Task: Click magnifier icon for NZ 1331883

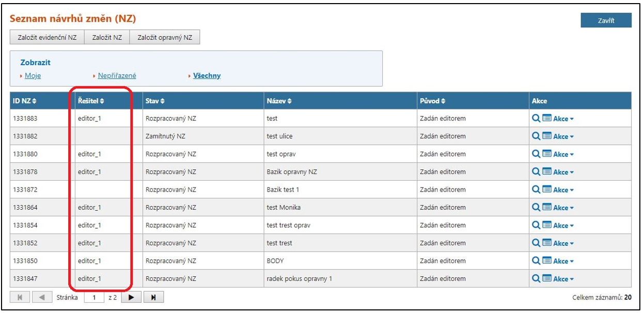Action: coord(537,119)
